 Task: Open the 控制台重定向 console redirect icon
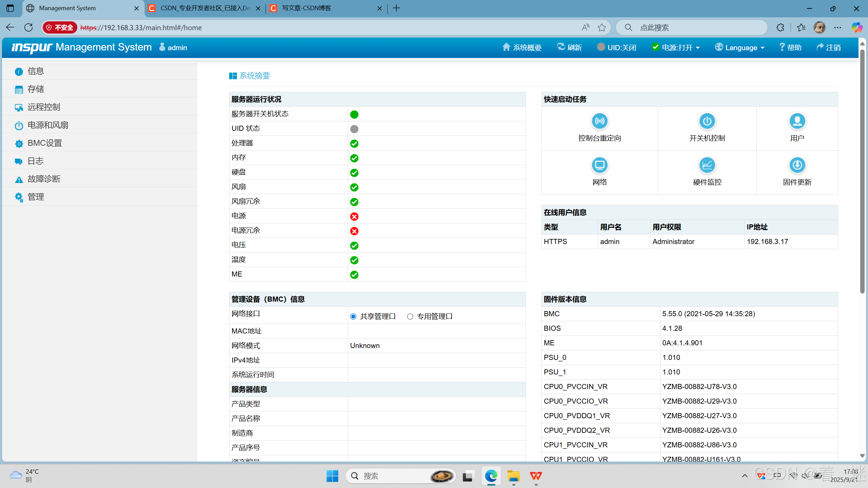pos(599,121)
